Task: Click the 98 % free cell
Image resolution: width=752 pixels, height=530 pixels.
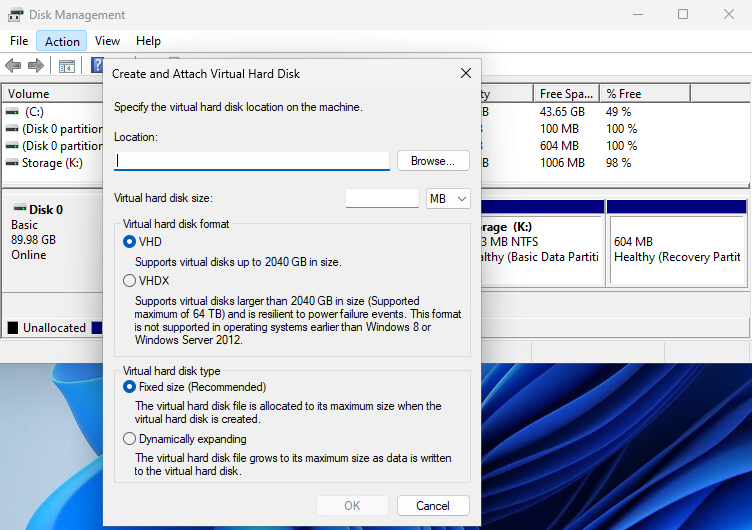Action: pyautogui.click(x=618, y=163)
